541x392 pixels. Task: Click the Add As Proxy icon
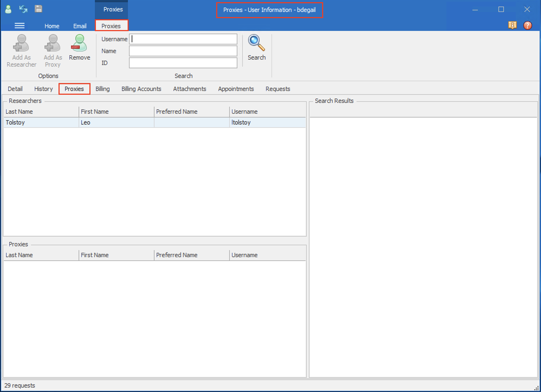point(53,43)
